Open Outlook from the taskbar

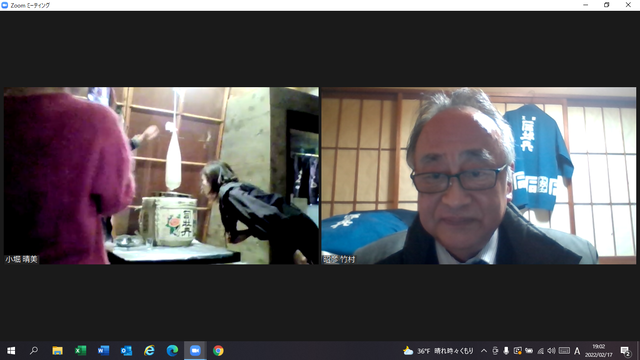coord(126,351)
